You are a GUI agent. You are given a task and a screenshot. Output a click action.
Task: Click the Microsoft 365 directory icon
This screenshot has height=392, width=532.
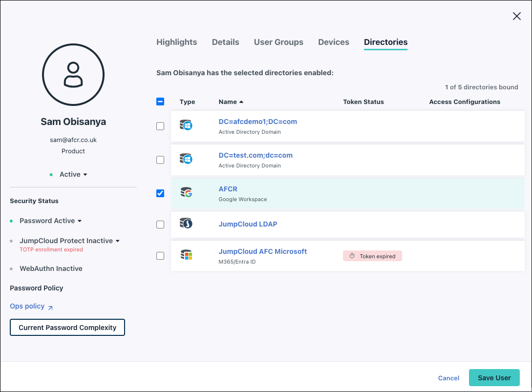[x=186, y=255]
